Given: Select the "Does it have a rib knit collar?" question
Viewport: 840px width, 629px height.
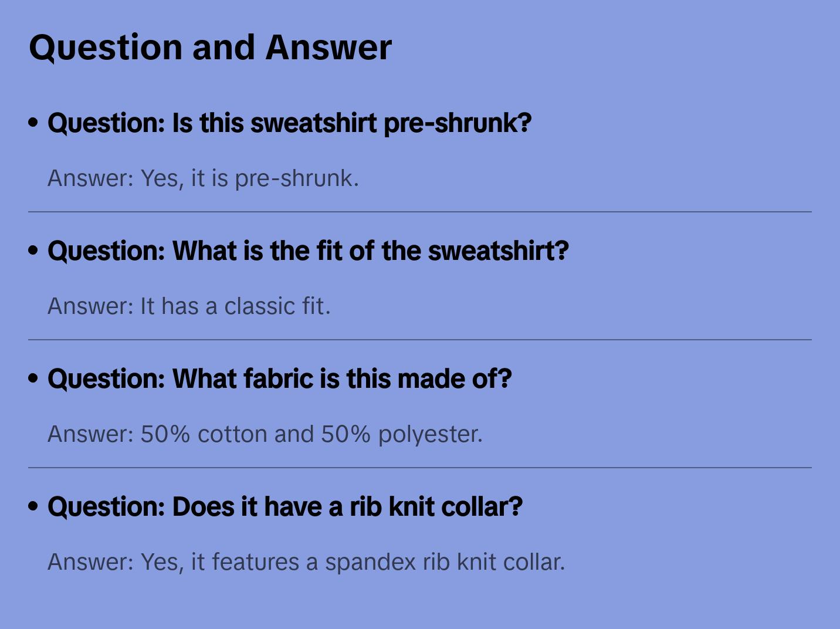Looking at the screenshot, I should [x=284, y=507].
